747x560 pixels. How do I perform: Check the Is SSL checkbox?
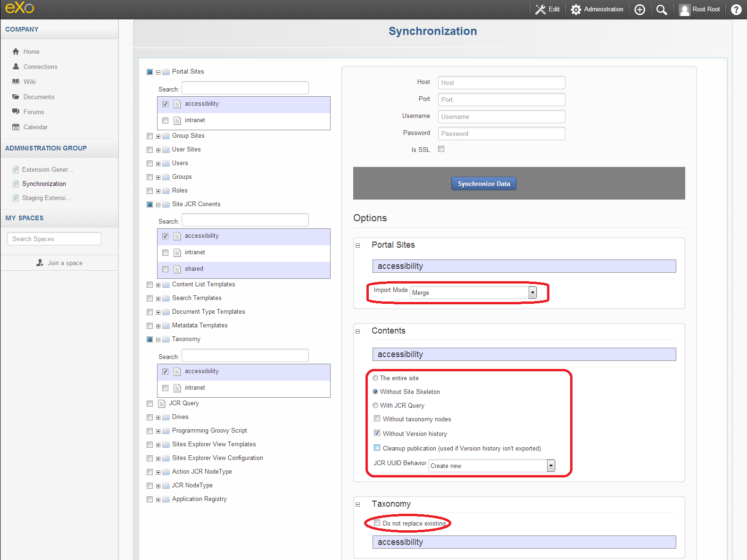pos(441,149)
